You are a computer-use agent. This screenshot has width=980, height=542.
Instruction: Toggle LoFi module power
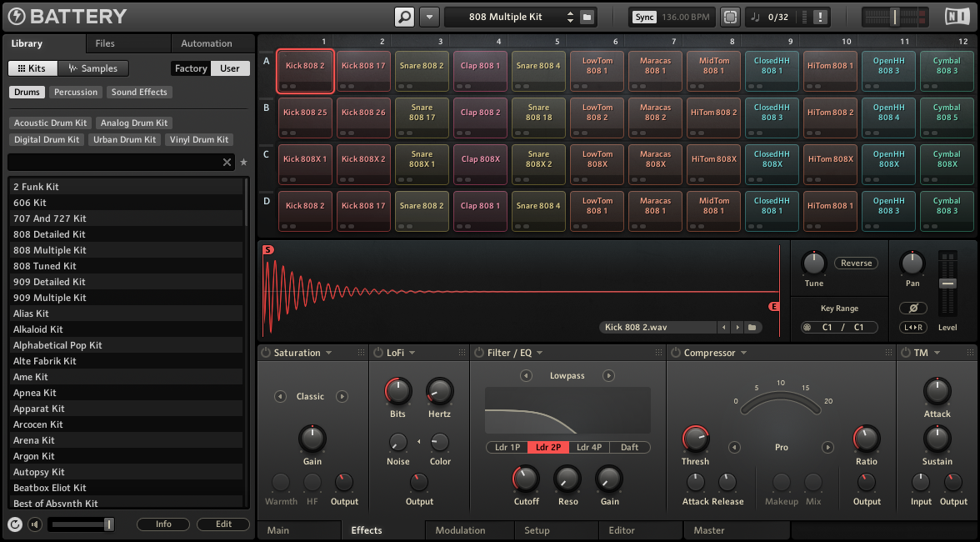pos(378,353)
